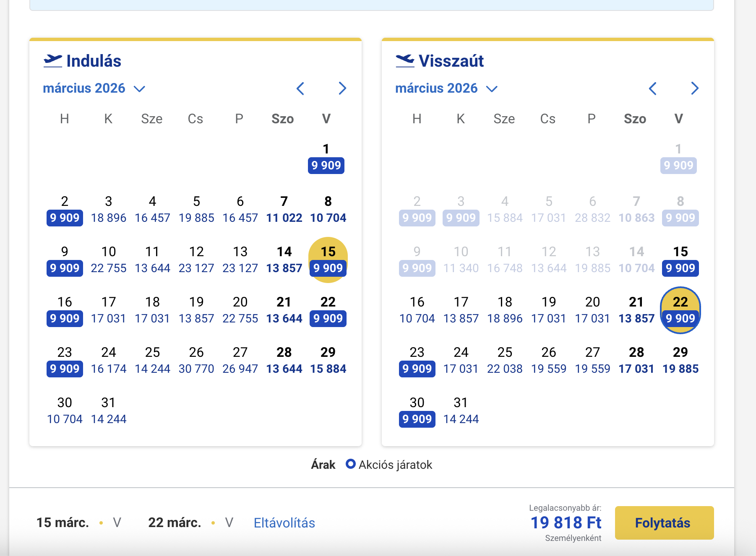Click the Folytatás button

click(x=664, y=523)
